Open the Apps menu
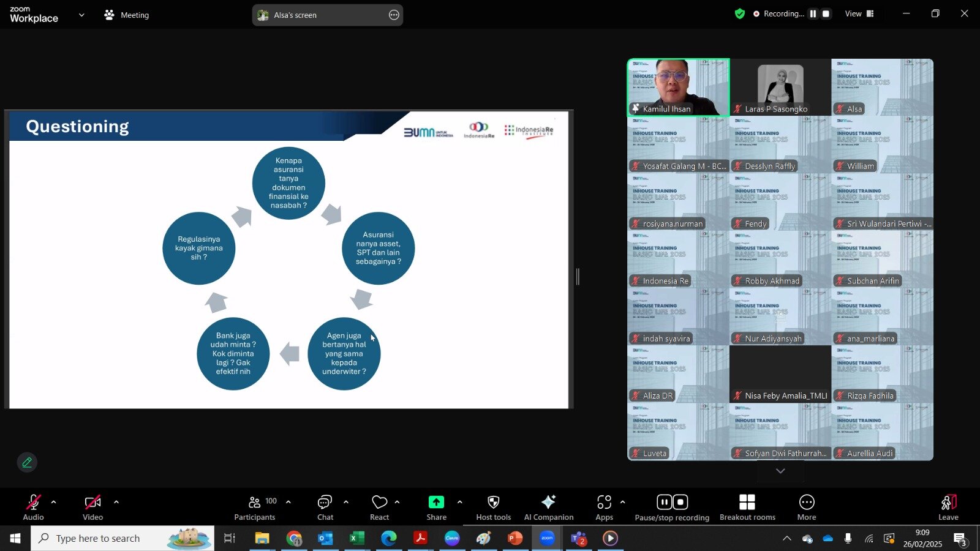Viewport: 980px width, 551px height. pos(605,508)
